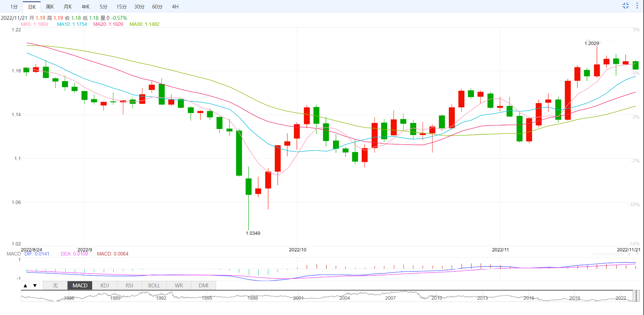Select the 日K daily candlestick tab
This screenshot has height=315, width=644.
pos(32,7)
